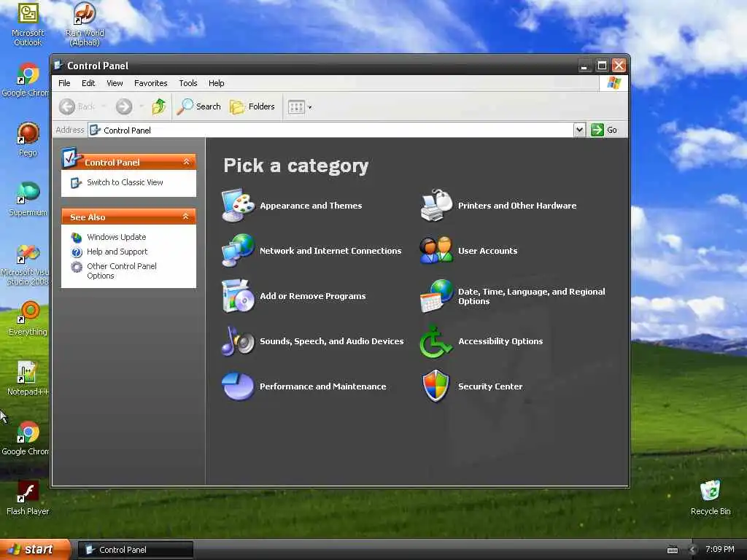Select the Pego desktop icon

click(28, 139)
